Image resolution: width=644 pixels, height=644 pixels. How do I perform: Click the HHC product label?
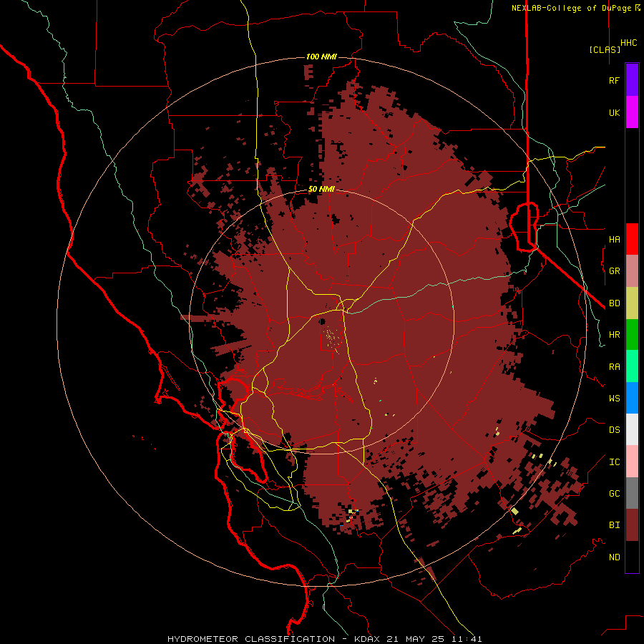click(x=628, y=43)
